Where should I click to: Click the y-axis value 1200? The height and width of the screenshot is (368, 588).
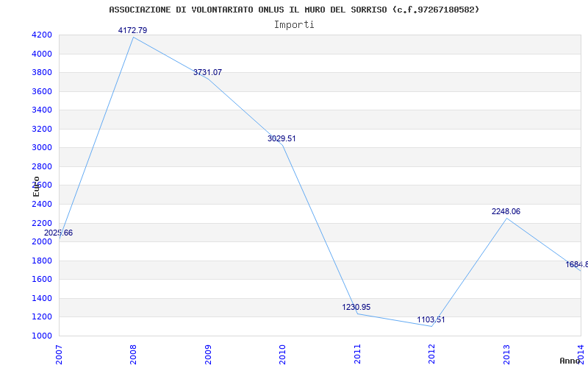[42, 317]
